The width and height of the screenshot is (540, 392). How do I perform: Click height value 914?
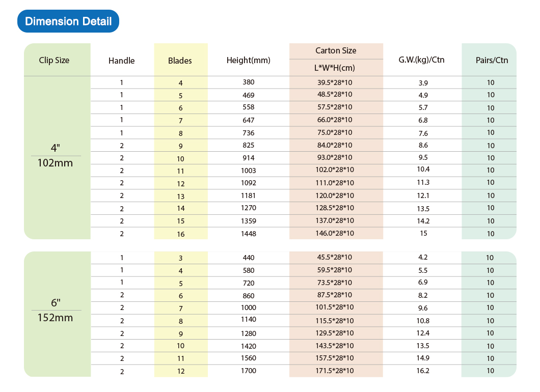pos(248,158)
